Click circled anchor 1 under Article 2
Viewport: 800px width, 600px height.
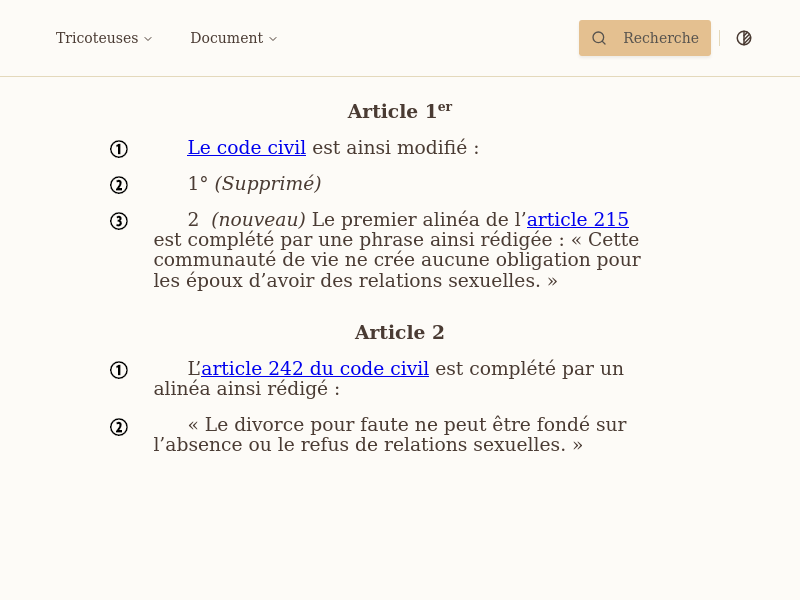pyautogui.click(x=118, y=370)
